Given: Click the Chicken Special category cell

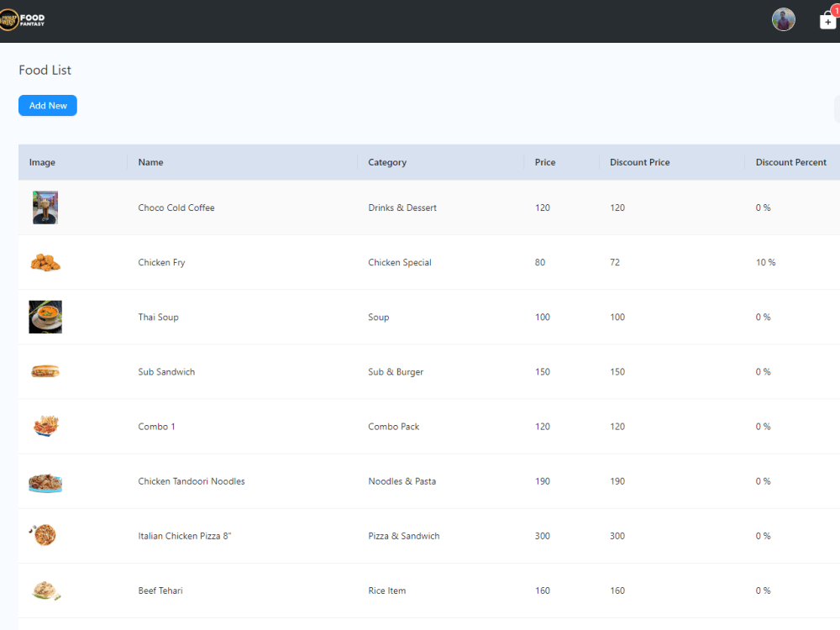Looking at the screenshot, I should point(400,262).
